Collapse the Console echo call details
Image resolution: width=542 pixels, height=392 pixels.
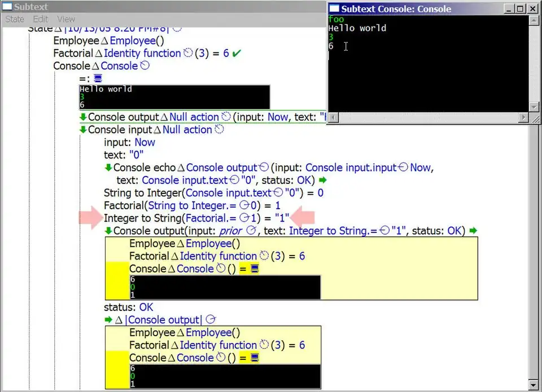coord(108,167)
